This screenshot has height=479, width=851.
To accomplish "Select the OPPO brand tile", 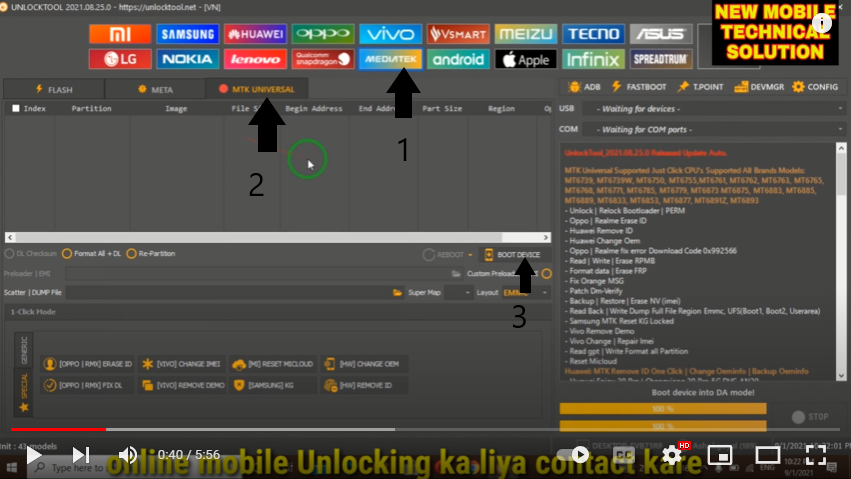I will [x=322, y=34].
